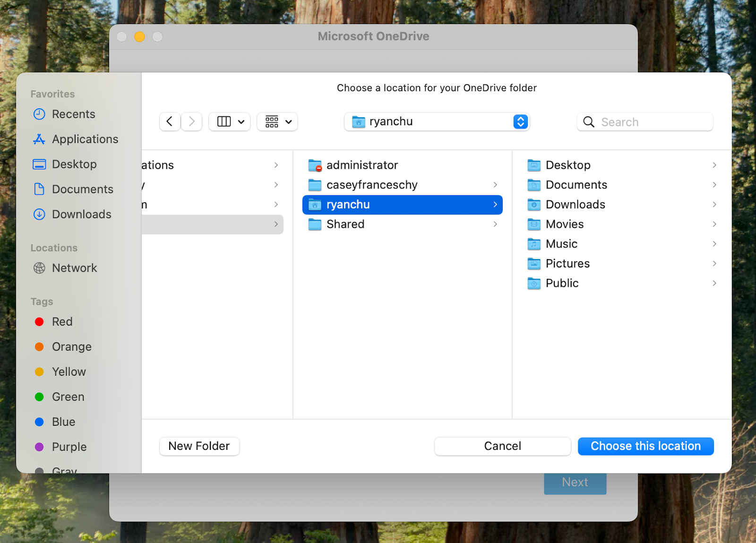Click the Search field
This screenshot has width=756, height=543.
click(x=645, y=122)
